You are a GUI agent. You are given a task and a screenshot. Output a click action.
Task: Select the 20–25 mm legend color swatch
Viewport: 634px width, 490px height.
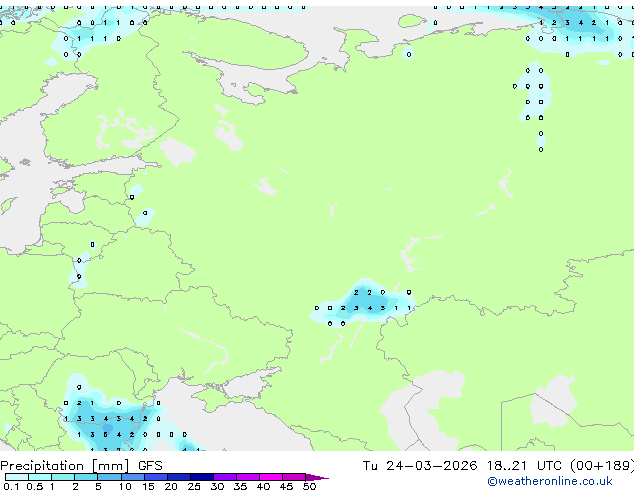[x=179, y=477]
